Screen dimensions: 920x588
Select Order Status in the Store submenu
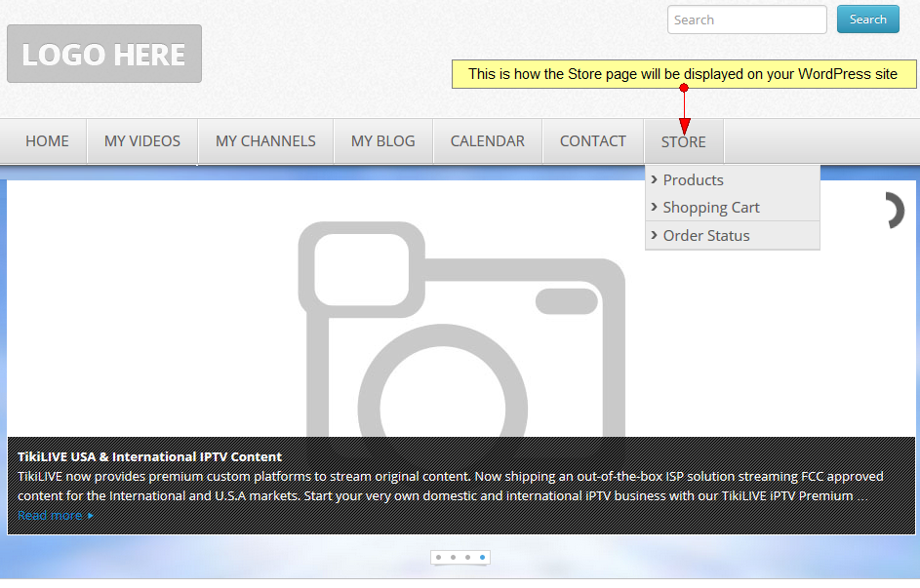click(x=705, y=236)
